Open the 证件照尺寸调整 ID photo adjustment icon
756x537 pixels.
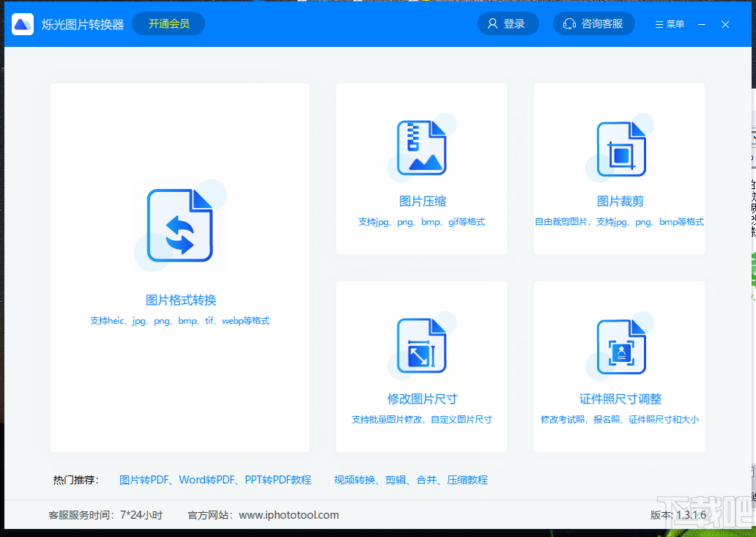[619, 344]
